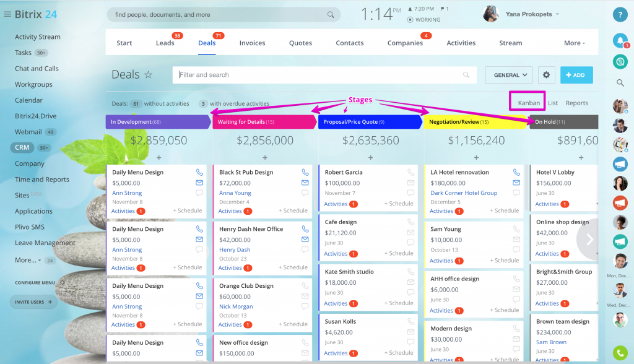Open Chat and Calls in sidebar
634x364 pixels.
coord(37,68)
